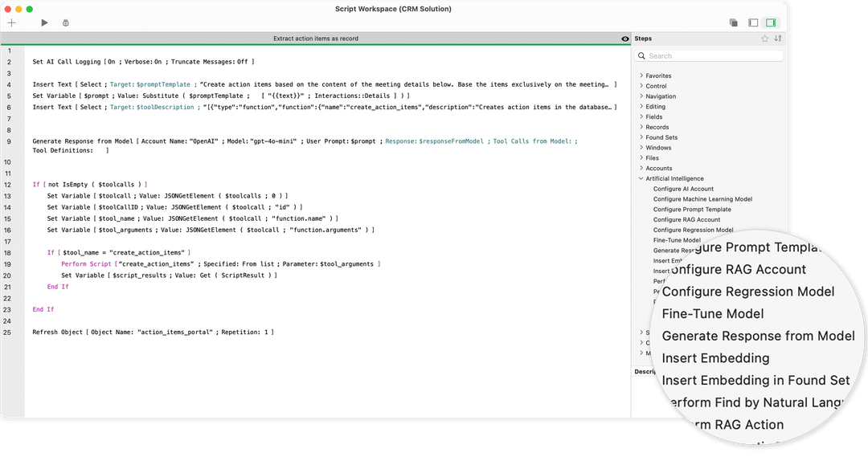Click the stacked cubes icon in the toolbar
The width and height of the screenshot is (868, 461).
(x=733, y=23)
